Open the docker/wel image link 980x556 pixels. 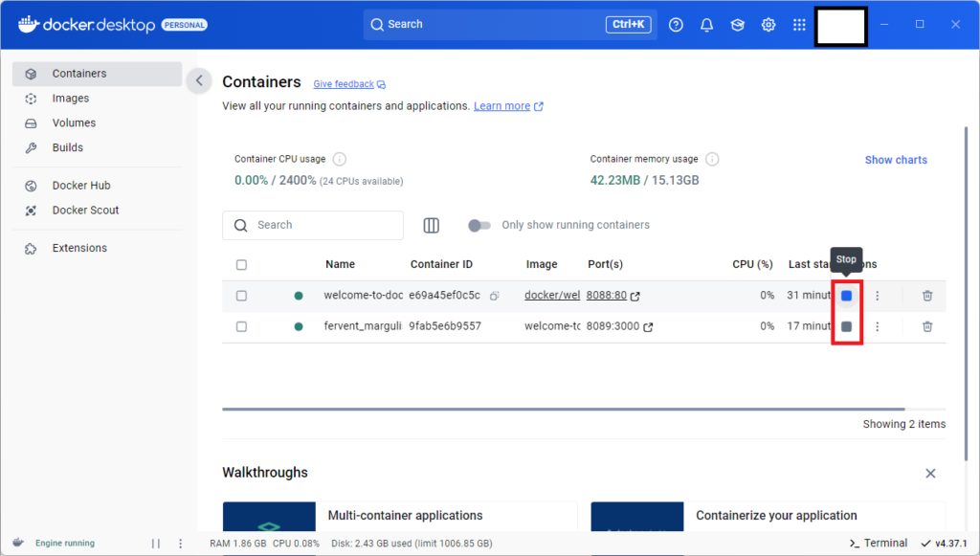click(552, 295)
